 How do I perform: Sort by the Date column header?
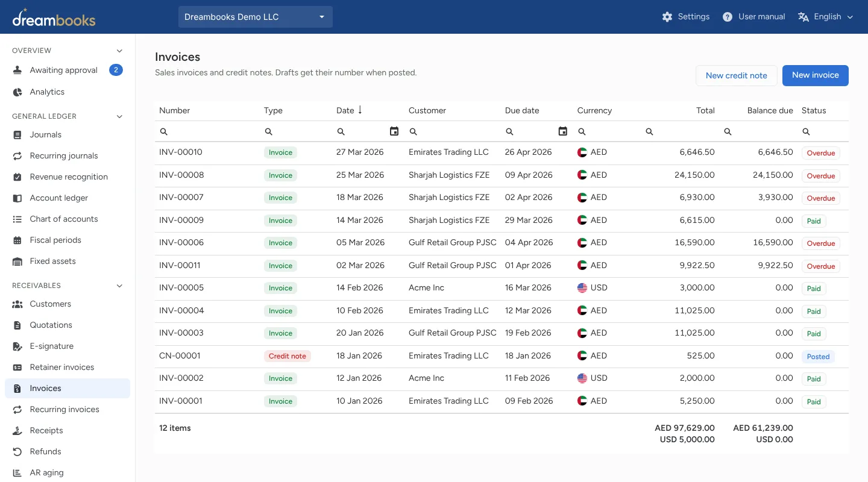345,110
